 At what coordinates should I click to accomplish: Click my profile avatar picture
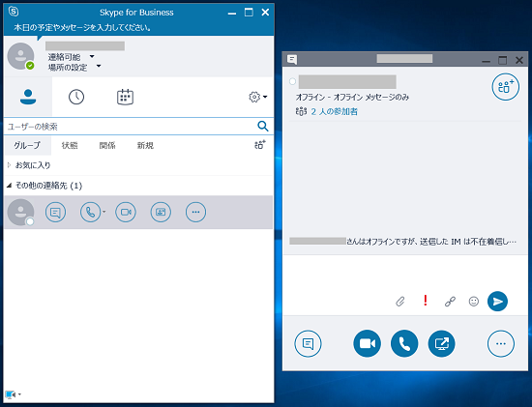pos(20,56)
